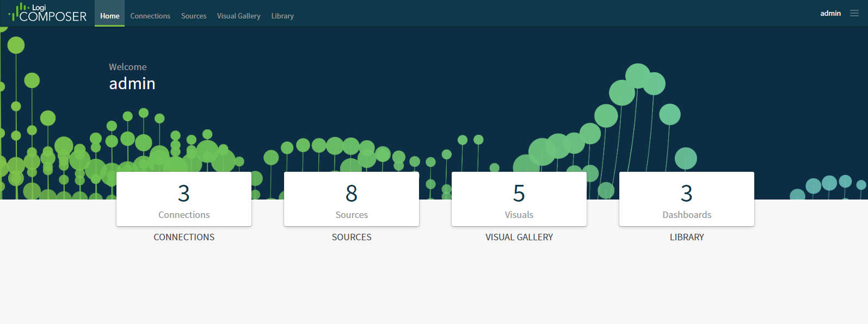Viewport: 868px width, 324px height.
Task: Click the number 3 on Dashboards card
Action: 687,194
